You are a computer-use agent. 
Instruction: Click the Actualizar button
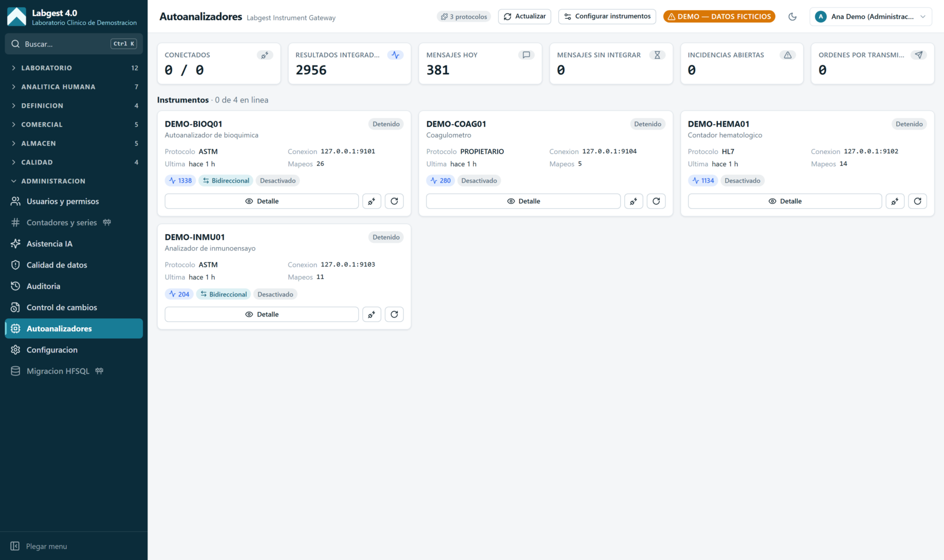[x=525, y=17]
